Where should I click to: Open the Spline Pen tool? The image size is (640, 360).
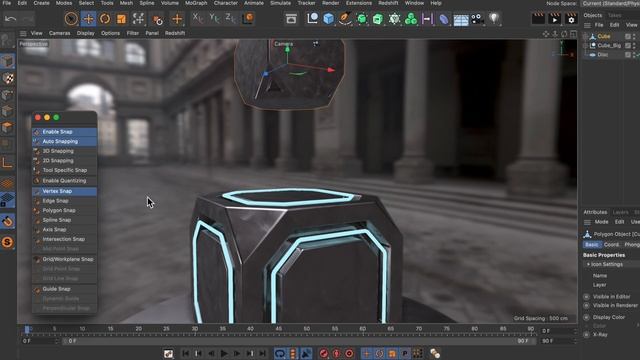pyautogui.click(x=345, y=19)
